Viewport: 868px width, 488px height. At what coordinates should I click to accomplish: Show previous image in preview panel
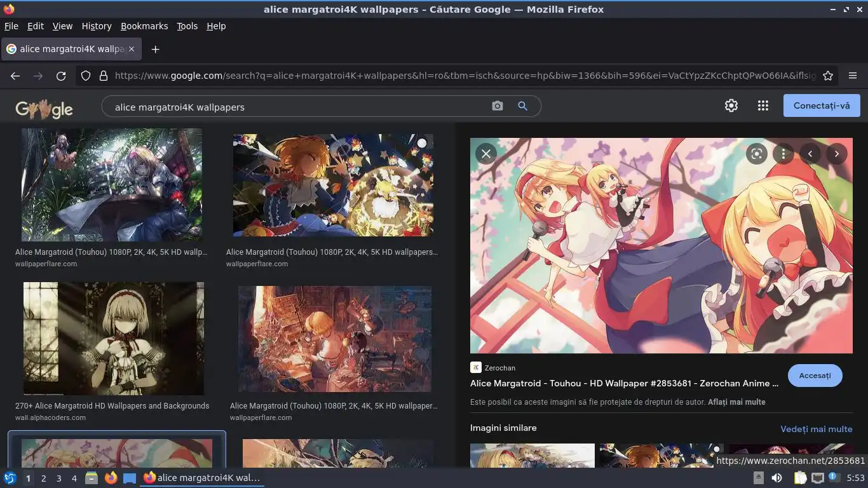(x=810, y=154)
